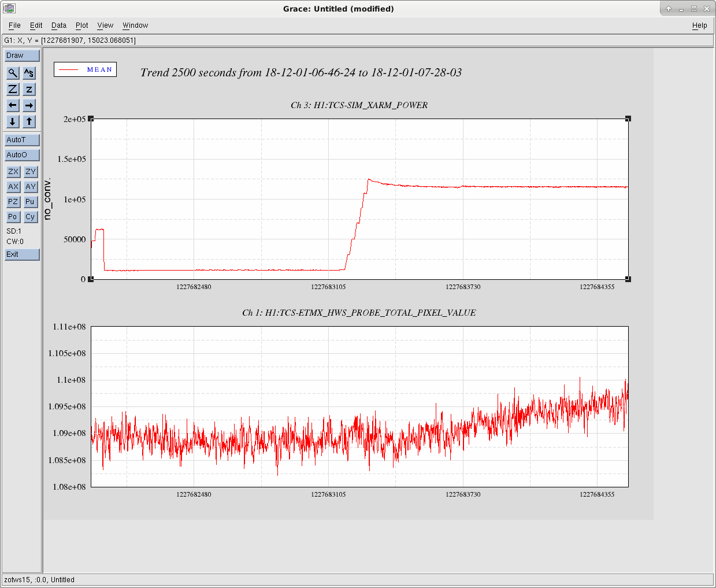This screenshot has height=588, width=716.
Task: Click the autoscale 'AS' icon button
Action: (x=29, y=73)
